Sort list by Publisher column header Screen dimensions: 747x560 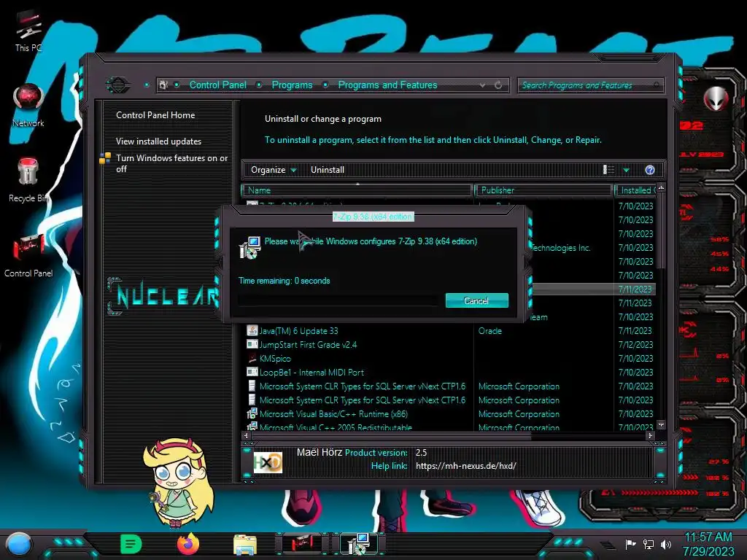[544, 190]
